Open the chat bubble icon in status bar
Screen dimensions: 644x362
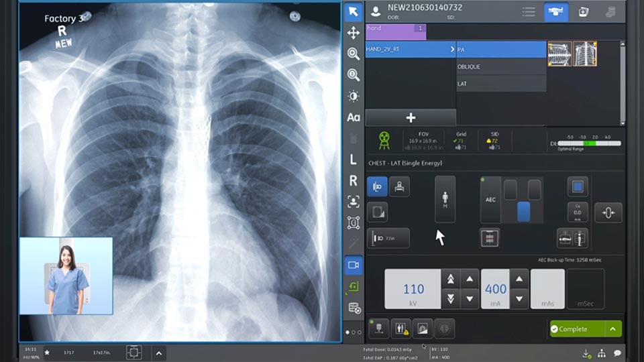617,353
